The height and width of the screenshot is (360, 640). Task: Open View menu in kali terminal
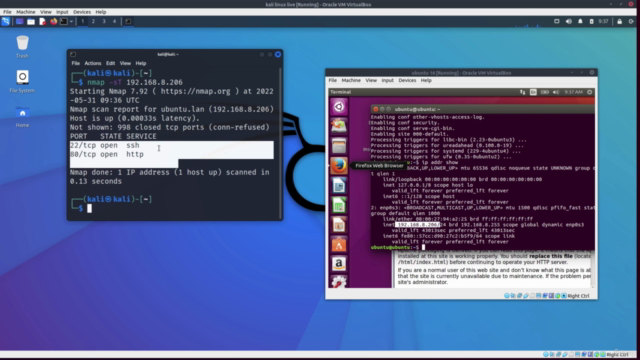point(125,63)
